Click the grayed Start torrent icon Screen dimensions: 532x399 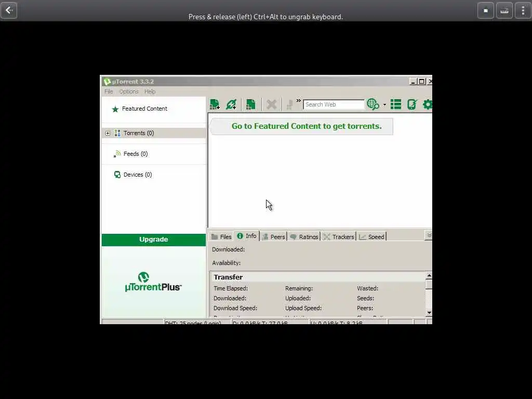[289, 104]
